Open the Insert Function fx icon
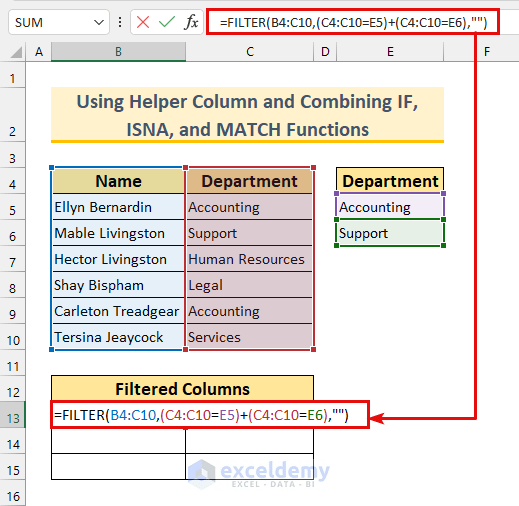The height and width of the screenshot is (506, 519). [191, 23]
